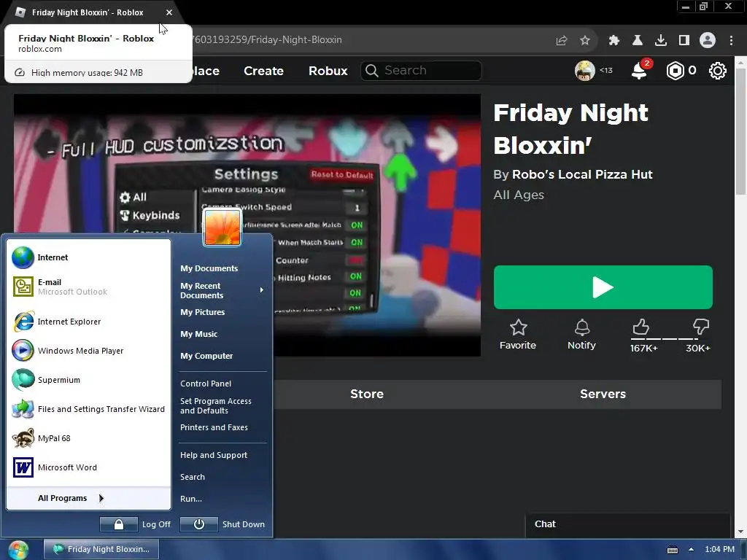
Task: Launch Supermium browser from Start menu
Action: (x=88, y=380)
